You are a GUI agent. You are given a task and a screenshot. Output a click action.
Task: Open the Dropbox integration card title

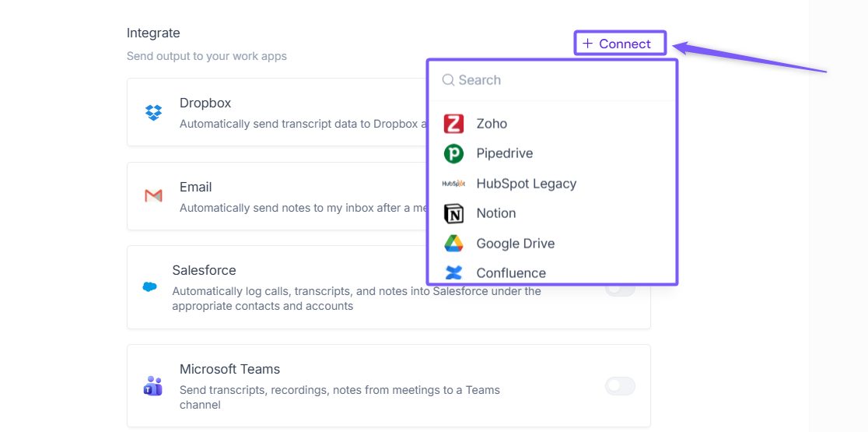pyautogui.click(x=205, y=103)
